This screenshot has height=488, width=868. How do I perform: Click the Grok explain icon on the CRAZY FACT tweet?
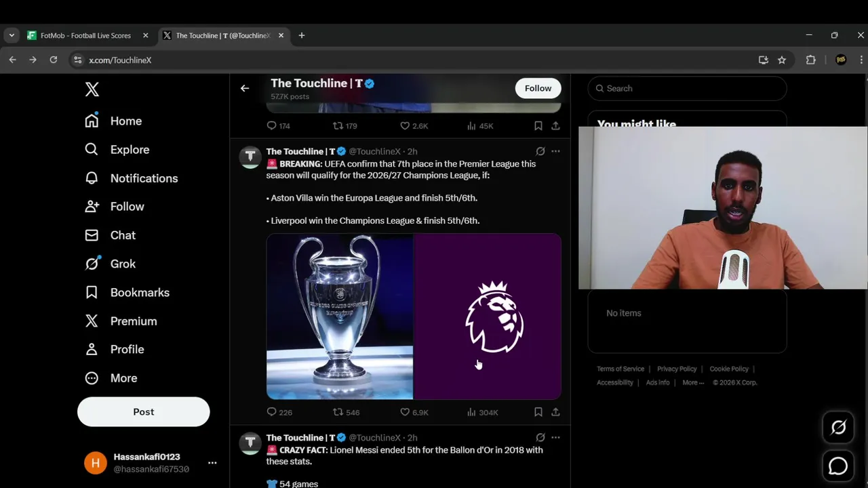click(x=540, y=438)
